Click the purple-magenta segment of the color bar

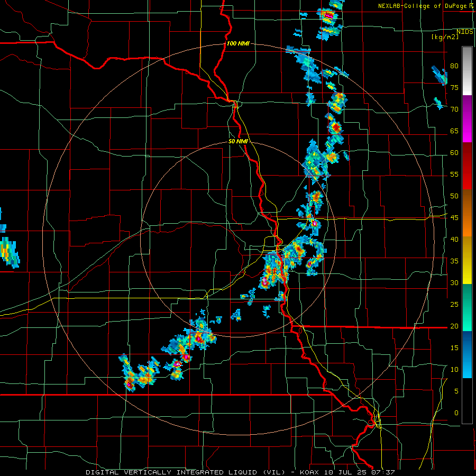(467, 118)
